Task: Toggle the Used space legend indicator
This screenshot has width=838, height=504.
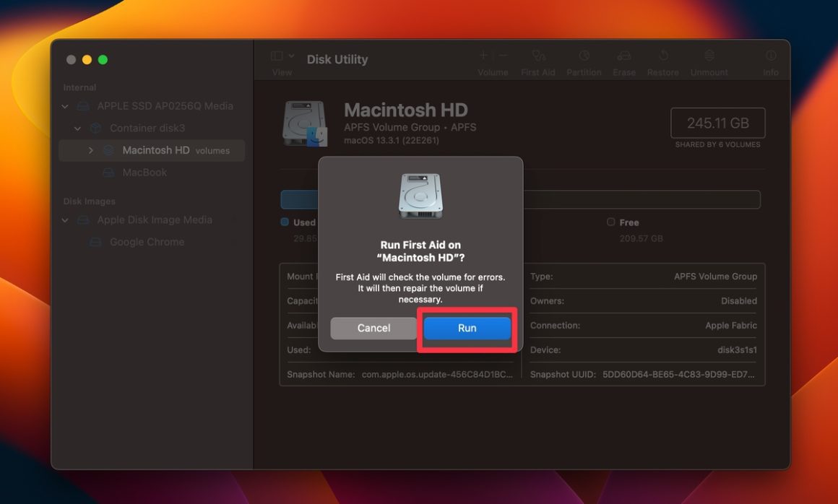Action: pos(284,222)
